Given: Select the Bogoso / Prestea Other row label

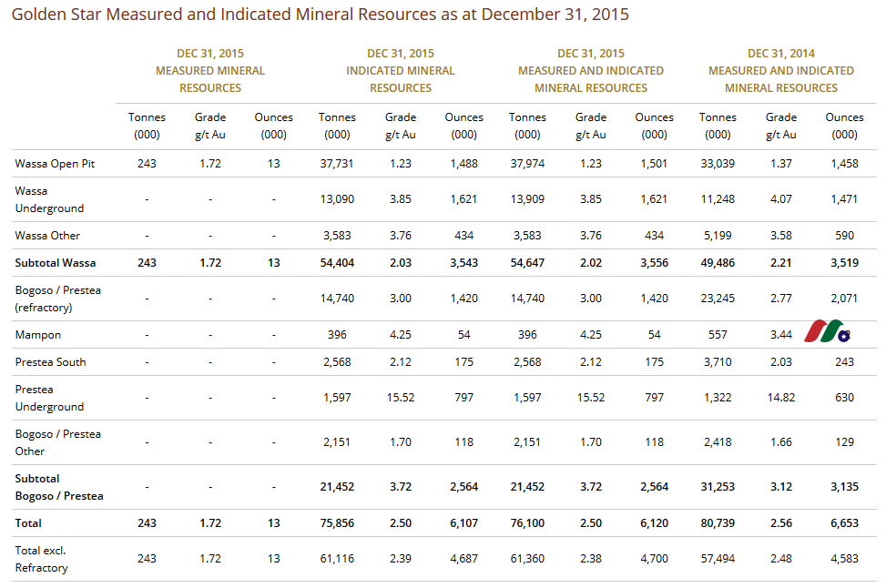Looking at the screenshot, I should (x=57, y=443).
